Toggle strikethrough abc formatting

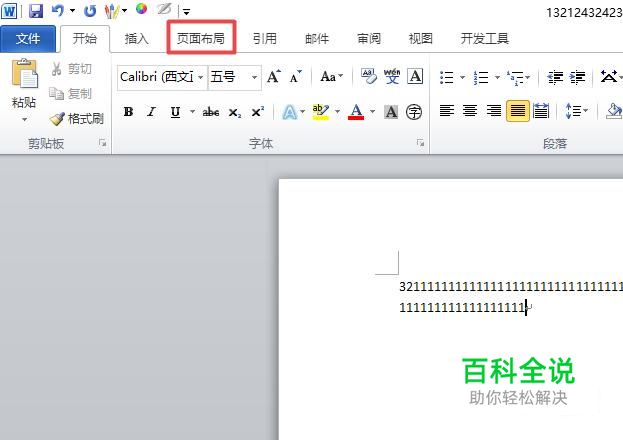(211, 112)
